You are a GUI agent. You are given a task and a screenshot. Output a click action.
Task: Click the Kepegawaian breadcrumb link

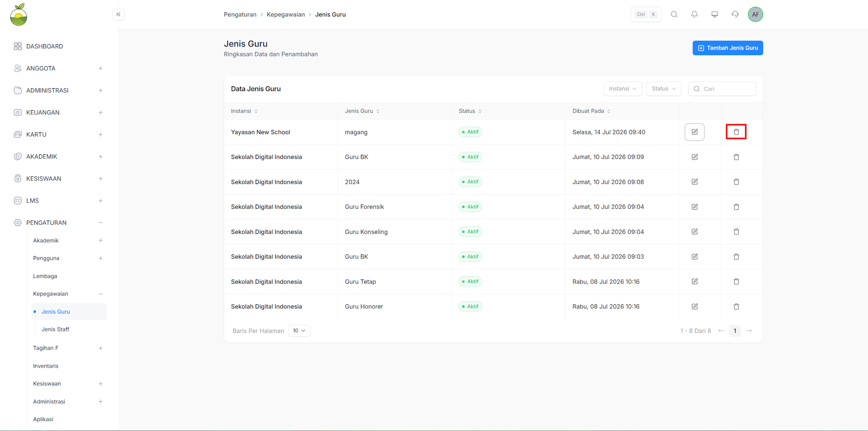(285, 14)
